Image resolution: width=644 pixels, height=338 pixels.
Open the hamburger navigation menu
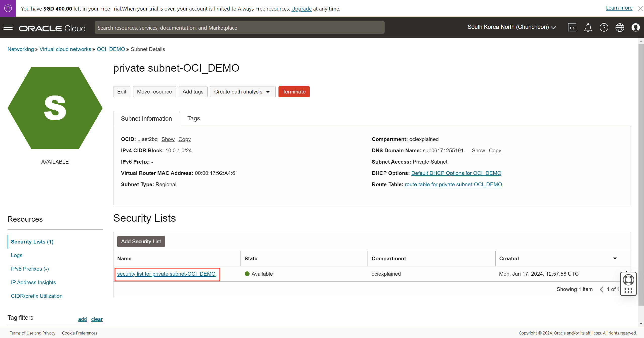[8, 27]
